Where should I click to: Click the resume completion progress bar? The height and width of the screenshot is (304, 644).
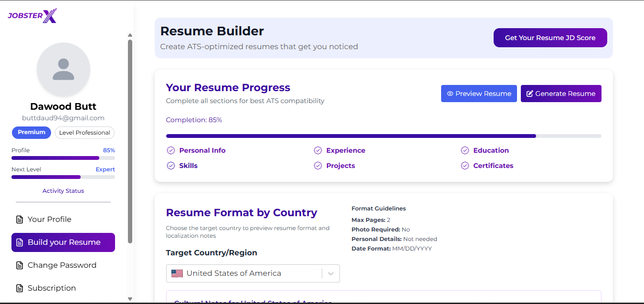coord(383,136)
